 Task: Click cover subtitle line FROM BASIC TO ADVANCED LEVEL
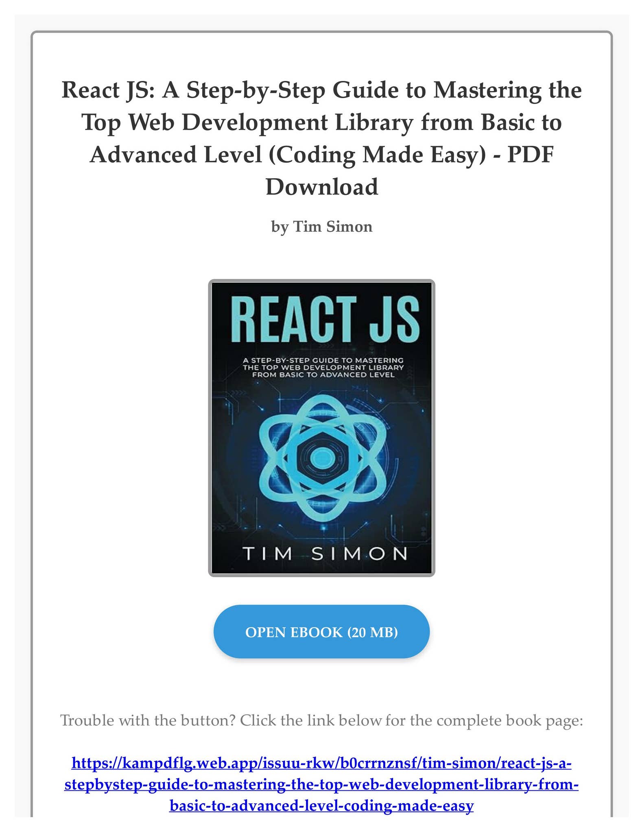(x=323, y=375)
